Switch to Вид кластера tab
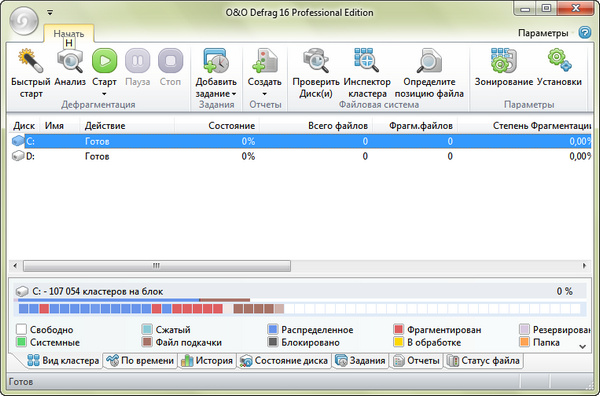 [x=63, y=360]
